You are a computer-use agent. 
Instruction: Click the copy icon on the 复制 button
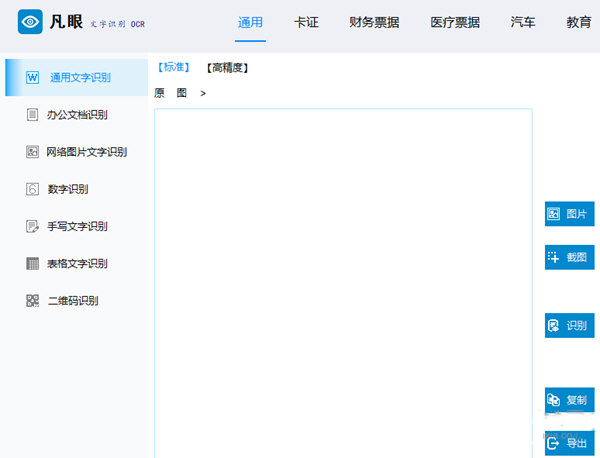coord(553,400)
